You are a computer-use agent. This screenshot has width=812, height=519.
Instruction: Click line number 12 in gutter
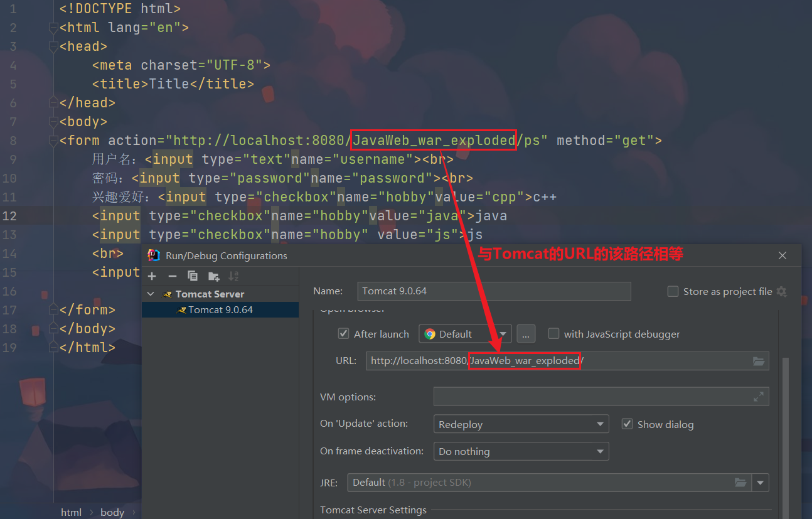(9, 216)
